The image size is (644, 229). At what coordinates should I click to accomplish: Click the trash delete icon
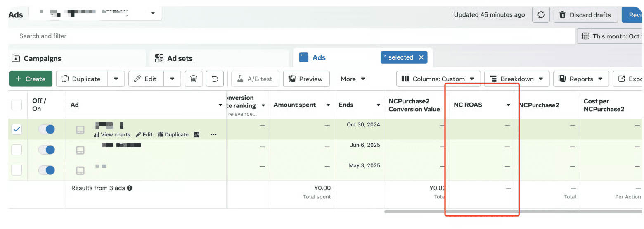click(x=193, y=79)
